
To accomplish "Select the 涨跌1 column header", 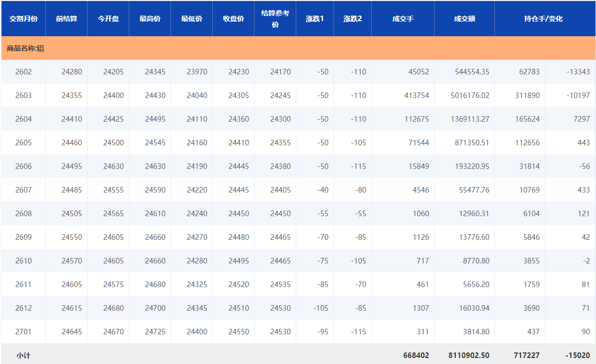I will pyautogui.click(x=315, y=19).
